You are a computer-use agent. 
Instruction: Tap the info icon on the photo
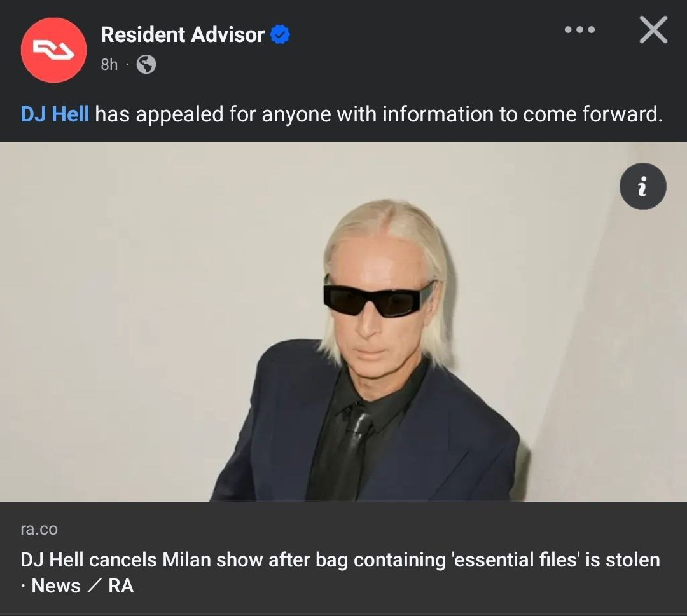click(x=642, y=186)
